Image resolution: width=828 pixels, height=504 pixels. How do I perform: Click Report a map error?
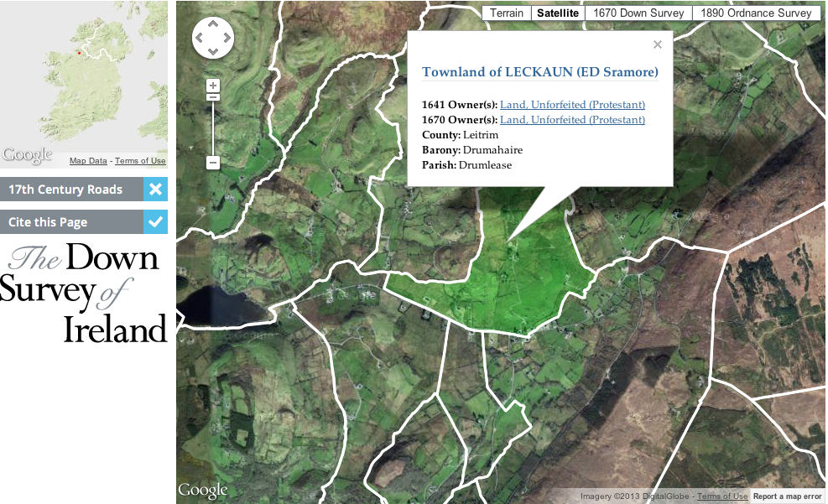[786, 496]
